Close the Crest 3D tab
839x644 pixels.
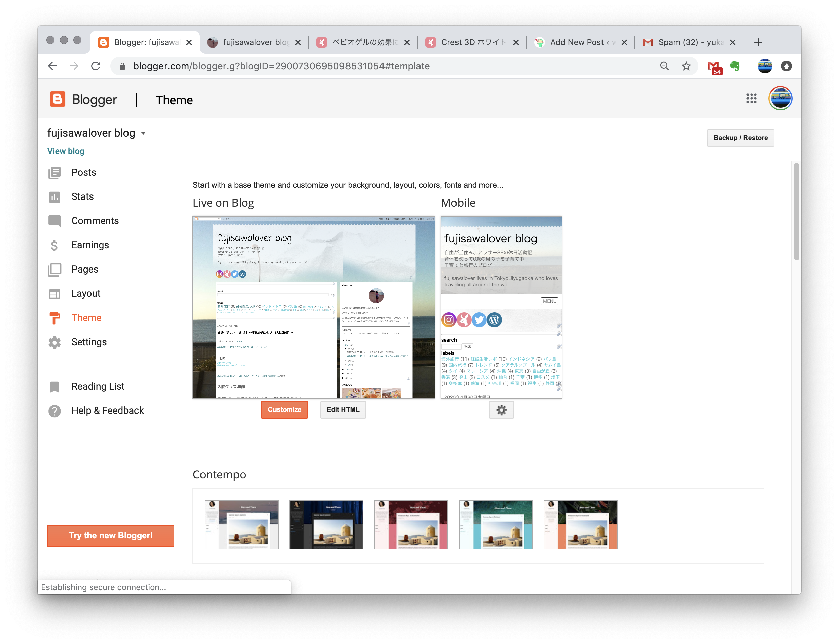pos(516,42)
